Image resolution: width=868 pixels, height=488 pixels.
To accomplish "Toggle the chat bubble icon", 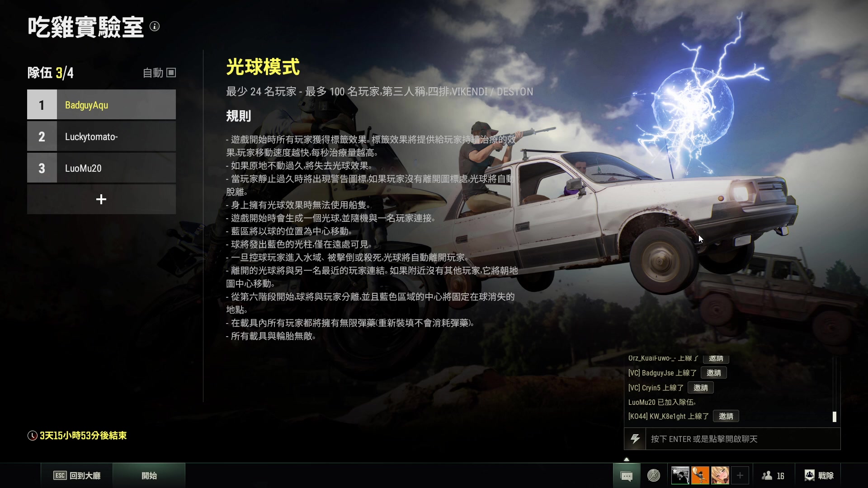I will (x=627, y=476).
